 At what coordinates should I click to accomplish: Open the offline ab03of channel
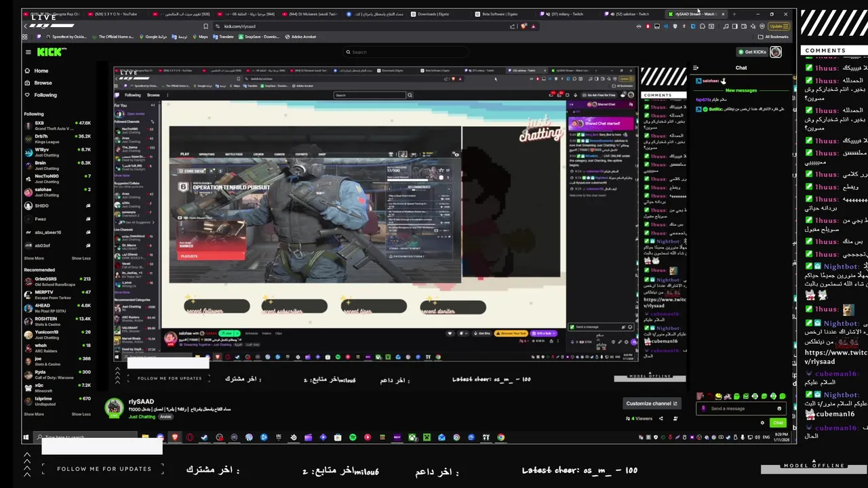click(x=58, y=245)
